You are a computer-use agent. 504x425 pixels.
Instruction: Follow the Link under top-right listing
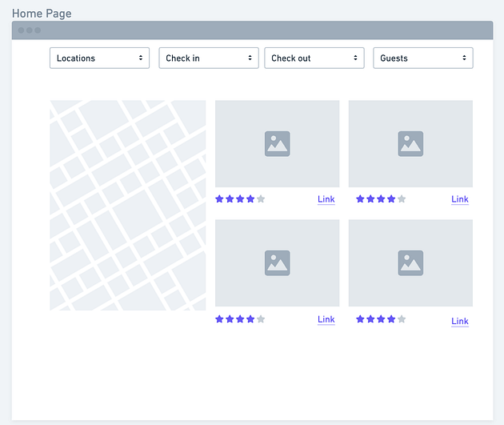[x=460, y=199]
